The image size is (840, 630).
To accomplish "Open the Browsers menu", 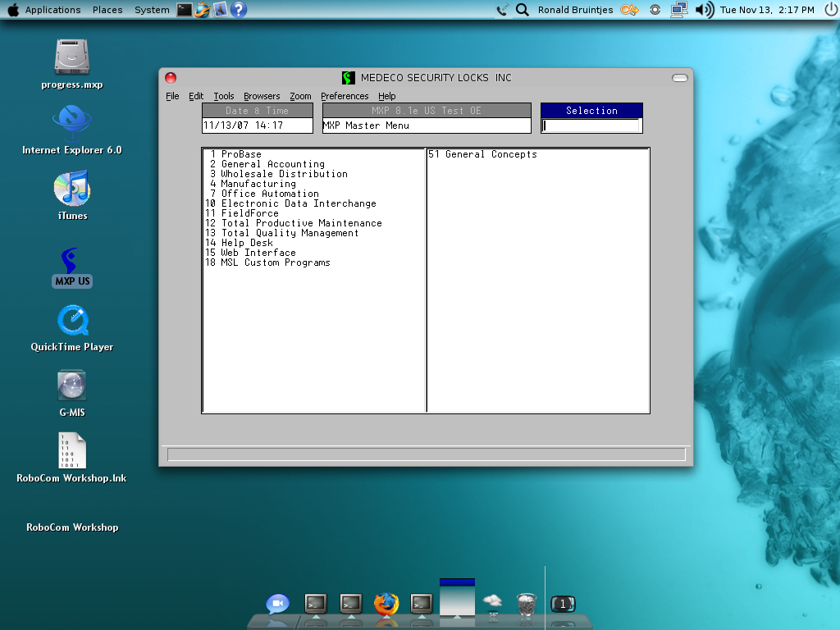I will [262, 96].
